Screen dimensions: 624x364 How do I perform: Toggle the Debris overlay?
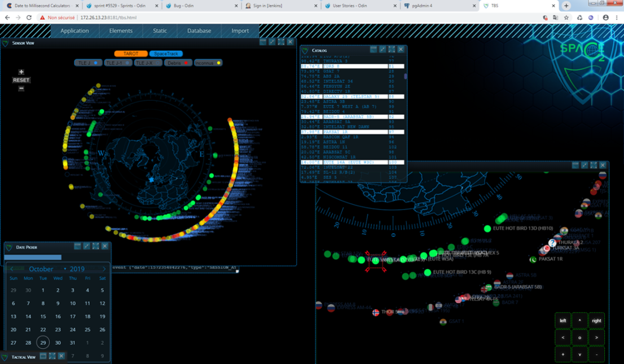pos(178,63)
